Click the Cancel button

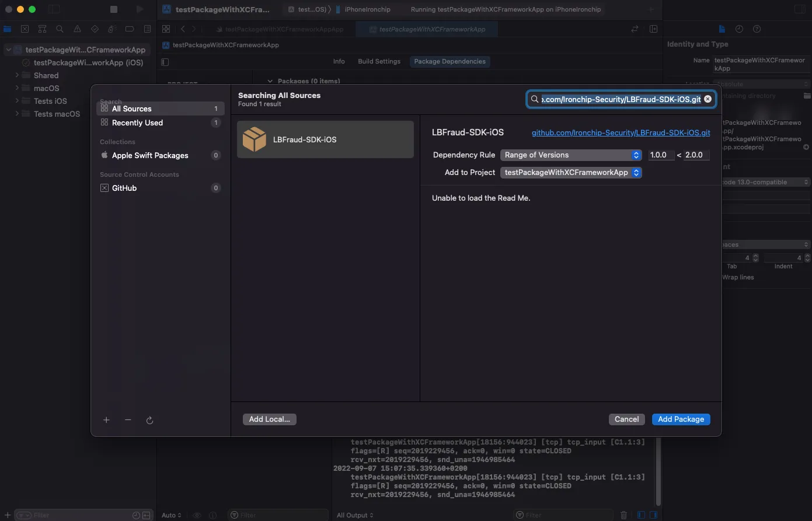(627, 419)
